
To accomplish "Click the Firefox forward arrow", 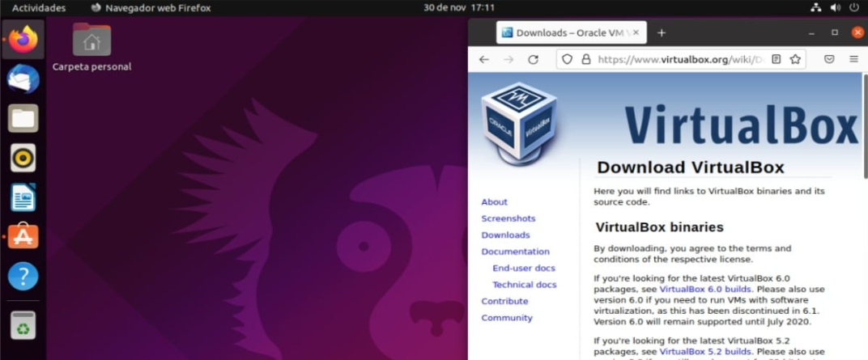I will (508, 59).
